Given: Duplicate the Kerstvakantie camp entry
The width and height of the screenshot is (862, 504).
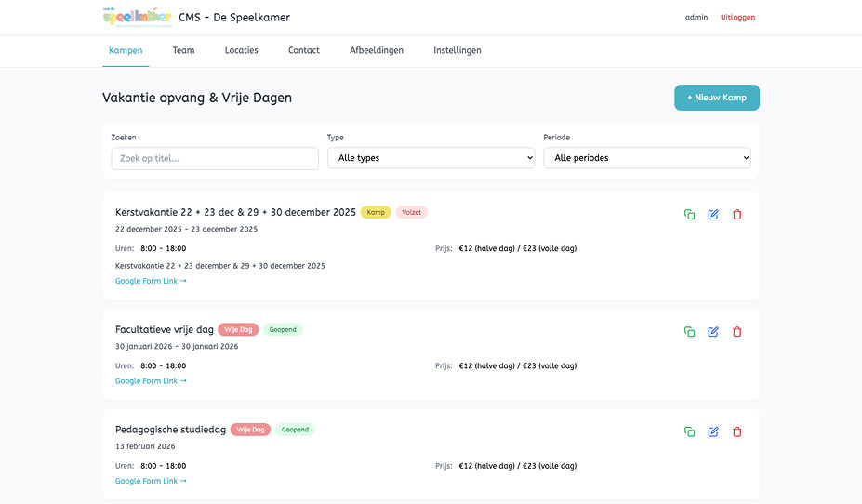Looking at the screenshot, I should click(x=689, y=215).
